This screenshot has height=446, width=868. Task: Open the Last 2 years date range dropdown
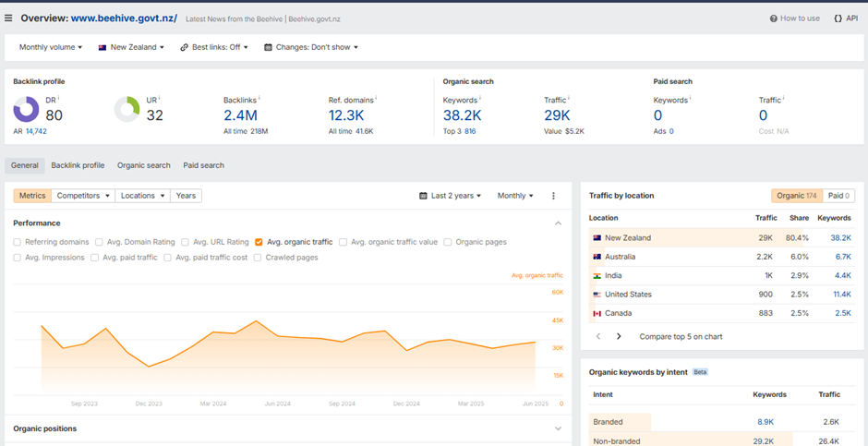[451, 196]
